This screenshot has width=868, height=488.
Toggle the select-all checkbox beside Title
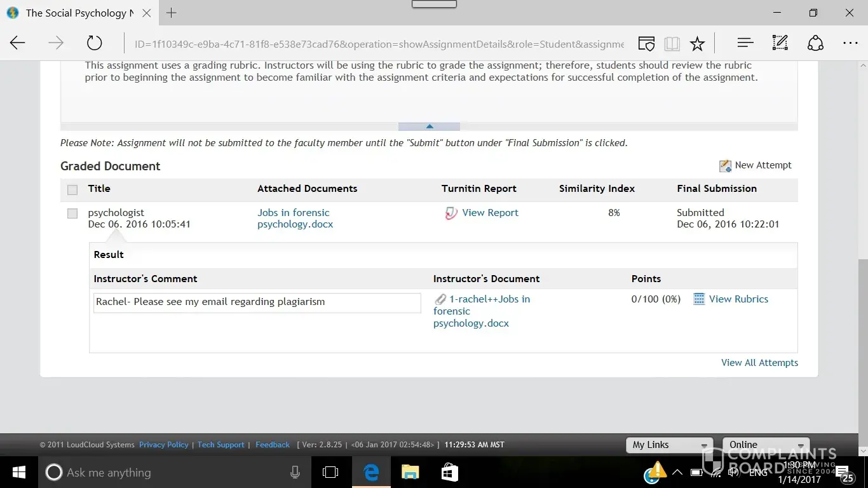(x=72, y=189)
